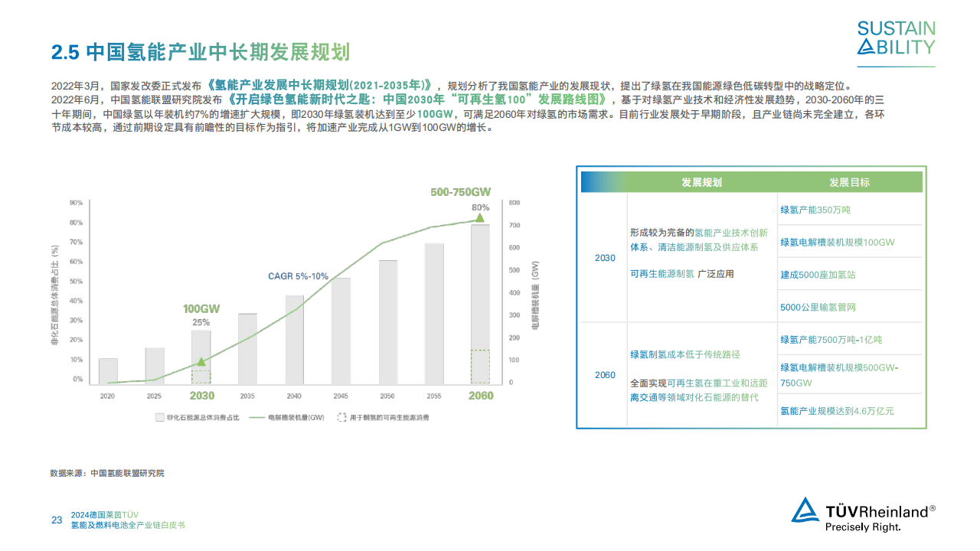Viewport: 980px width, 551px height.
Task: Click the right axis title 电解槽装机量 (GW)
Action: coord(535,295)
